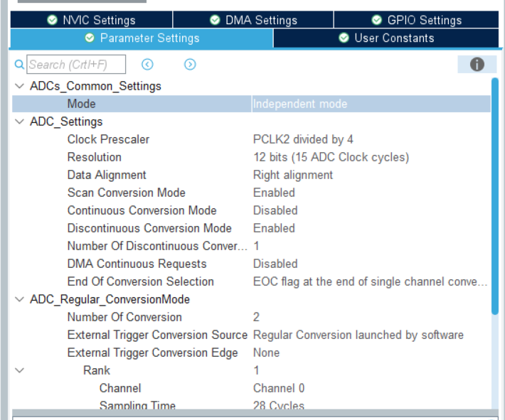Click in the Search (Ctrl+F) field

[x=76, y=65]
